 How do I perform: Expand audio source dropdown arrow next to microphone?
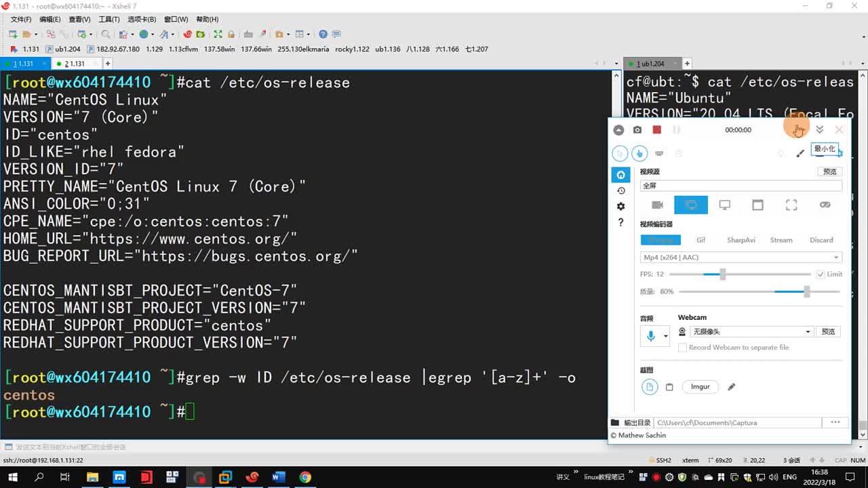[x=666, y=336]
